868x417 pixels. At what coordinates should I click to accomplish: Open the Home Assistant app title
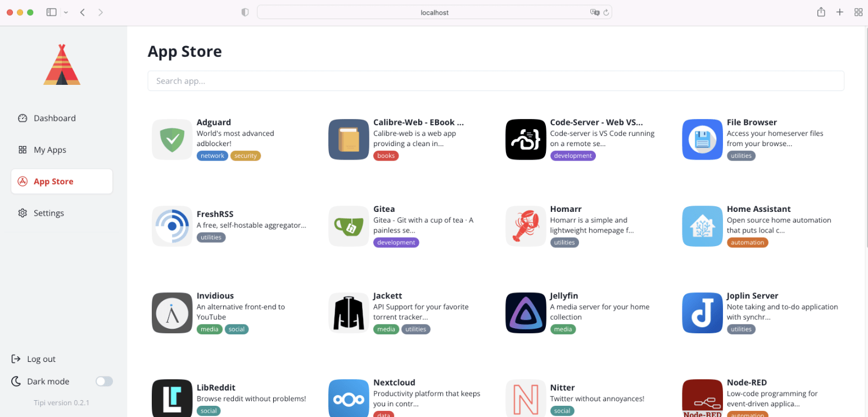tap(758, 209)
